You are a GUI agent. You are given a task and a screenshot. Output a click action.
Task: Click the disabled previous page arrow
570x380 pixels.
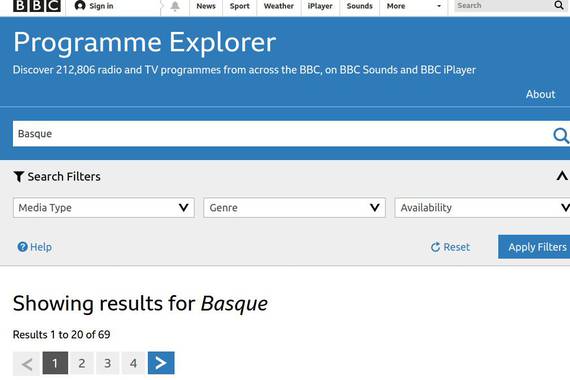27,363
